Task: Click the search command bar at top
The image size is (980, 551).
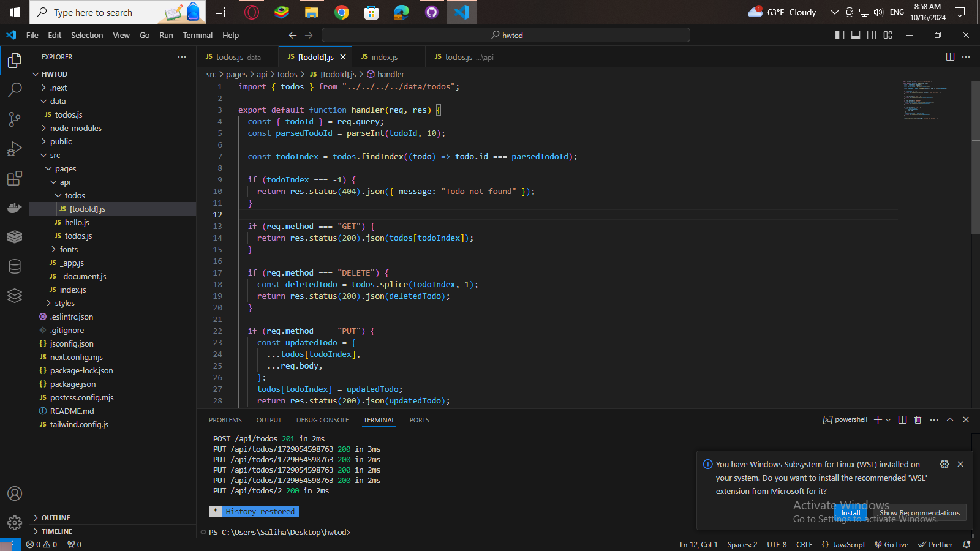Action: [x=507, y=35]
